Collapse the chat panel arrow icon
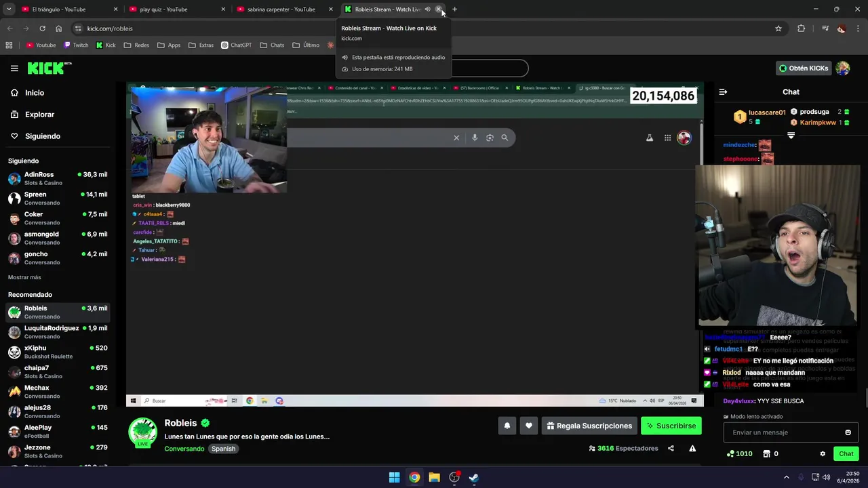Image resolution: width=868 pixels, height=488 pixels. tap(723, 91)
